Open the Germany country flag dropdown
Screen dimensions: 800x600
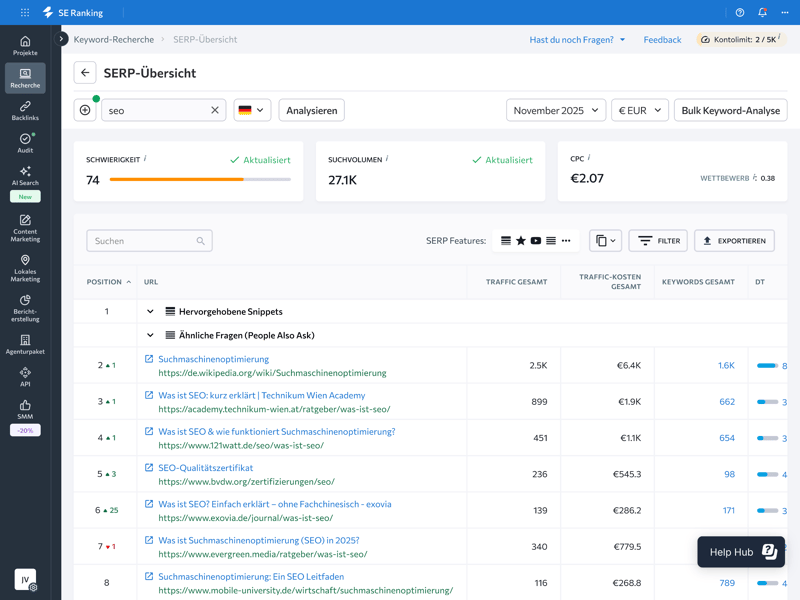click(x=252, y=110)
